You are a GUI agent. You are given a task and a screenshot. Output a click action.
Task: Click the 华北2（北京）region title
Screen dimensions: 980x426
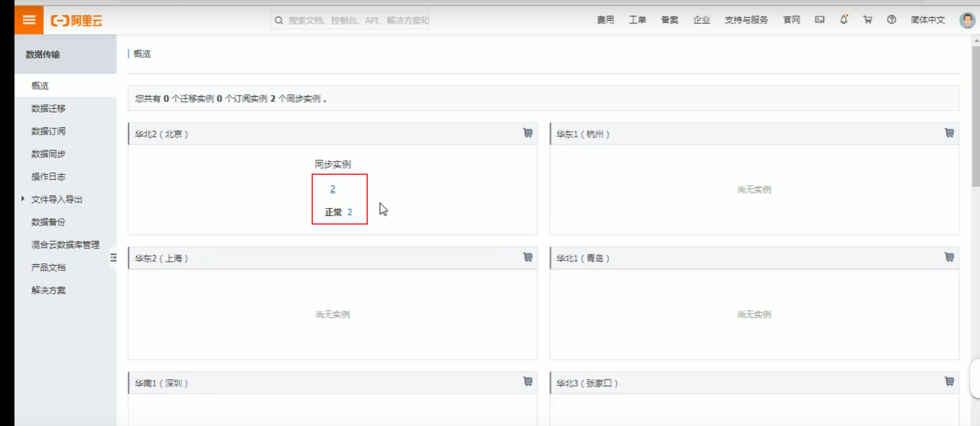coord(161,134)
